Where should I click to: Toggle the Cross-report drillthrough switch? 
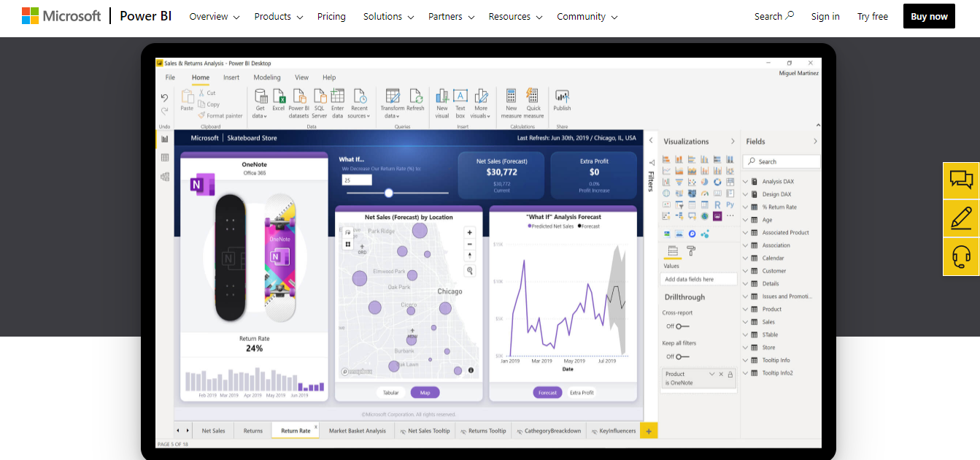682,326
